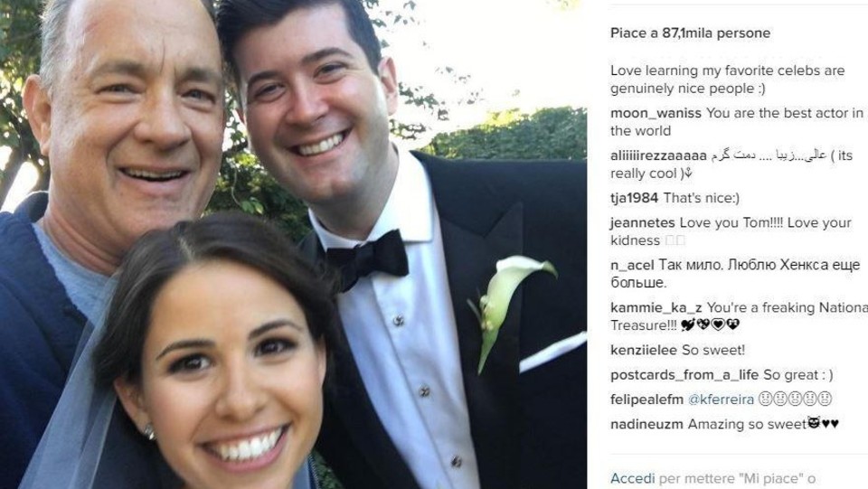Open postcards_from_a_life profile
This screenshot has width=868, height=489.
[x=684, y=375]
